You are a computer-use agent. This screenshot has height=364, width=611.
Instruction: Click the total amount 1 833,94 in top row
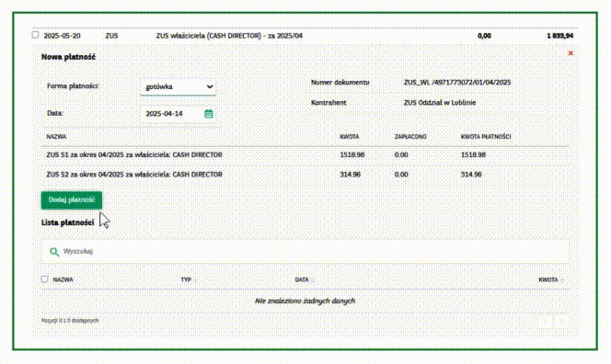coord(560,36)
